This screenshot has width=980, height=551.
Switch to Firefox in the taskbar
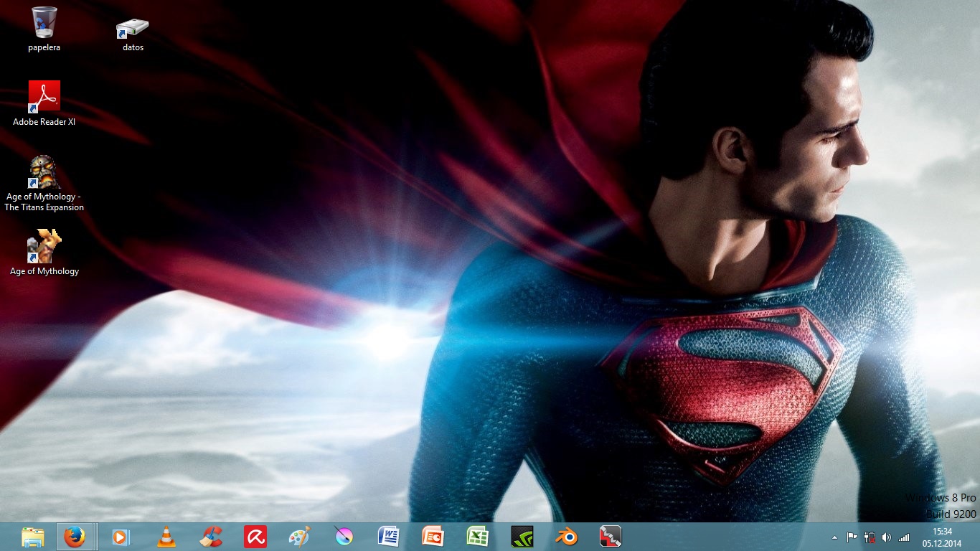74,537
